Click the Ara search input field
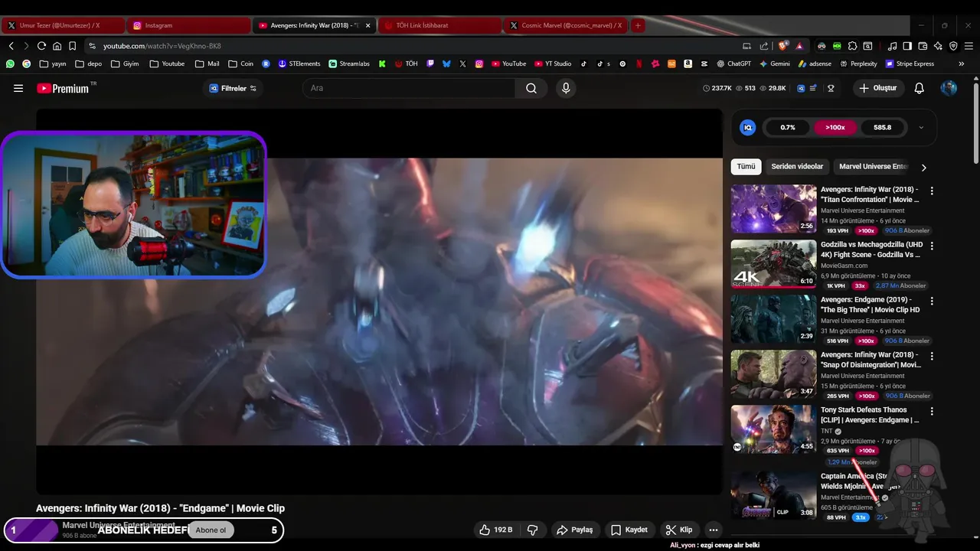 click(409, 88)
